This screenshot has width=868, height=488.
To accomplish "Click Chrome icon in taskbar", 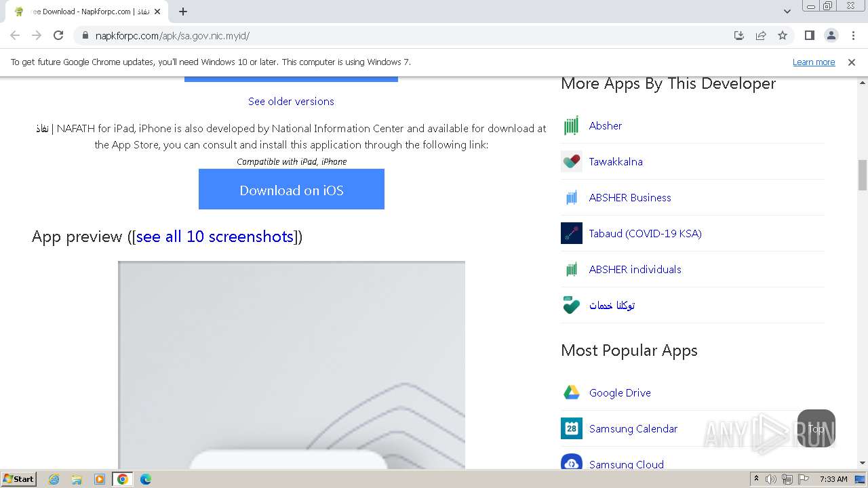I will pyautogui.click(x=123, y=479).
